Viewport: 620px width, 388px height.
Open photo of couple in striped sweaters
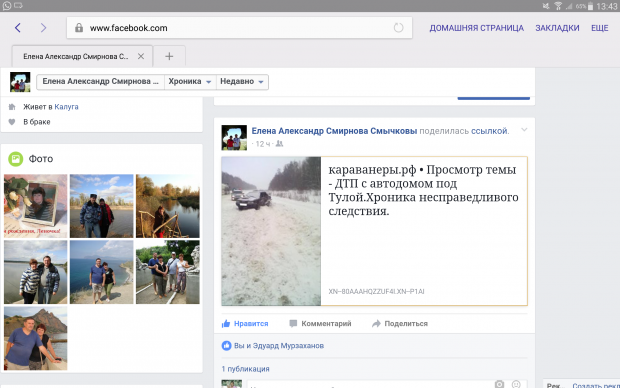click(36, 272)
